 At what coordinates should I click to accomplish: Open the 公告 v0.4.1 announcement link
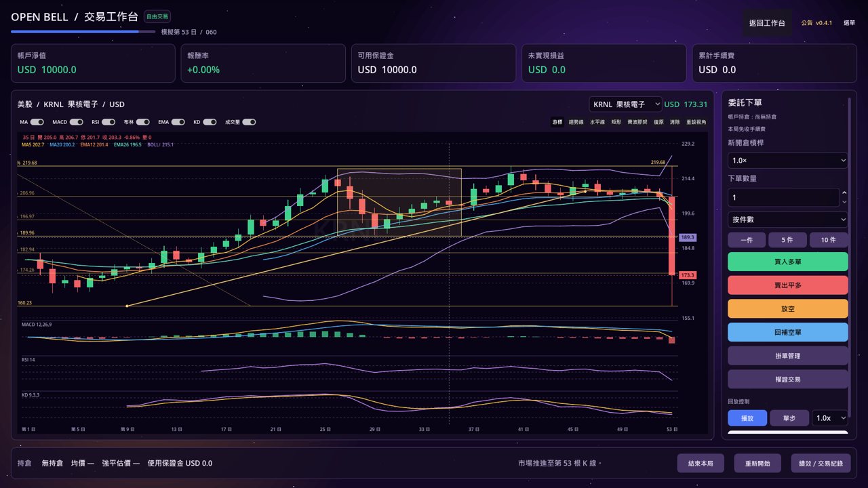pos(816,23)
